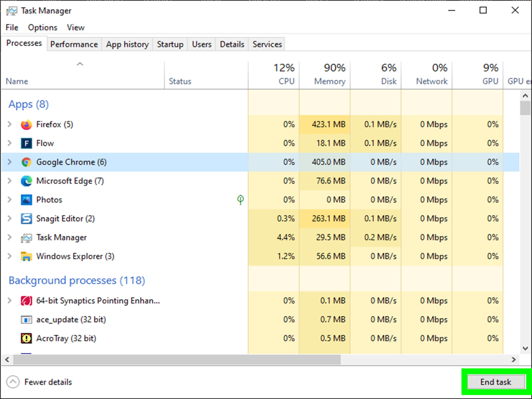
Task: Expand the Microsoft Edge (7) group
Action: click(x=10, y=181)
